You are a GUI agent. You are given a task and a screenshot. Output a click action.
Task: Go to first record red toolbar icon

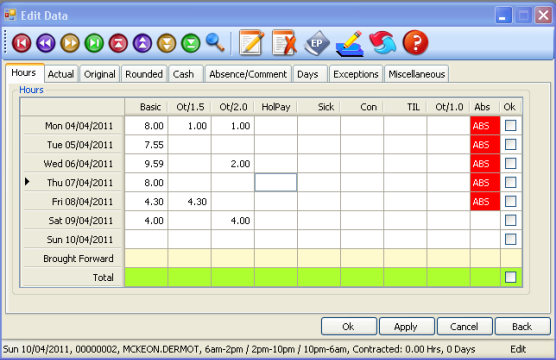coord(22,43)
